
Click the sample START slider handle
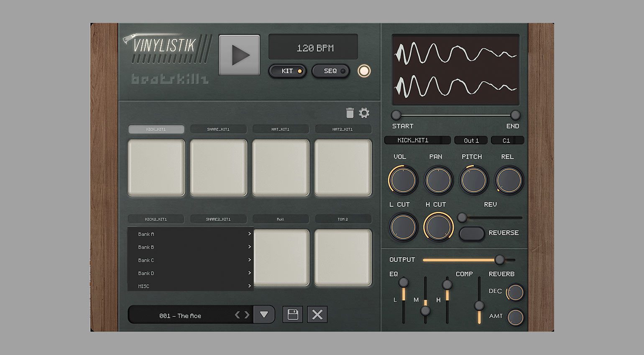(x=396, y=115)
